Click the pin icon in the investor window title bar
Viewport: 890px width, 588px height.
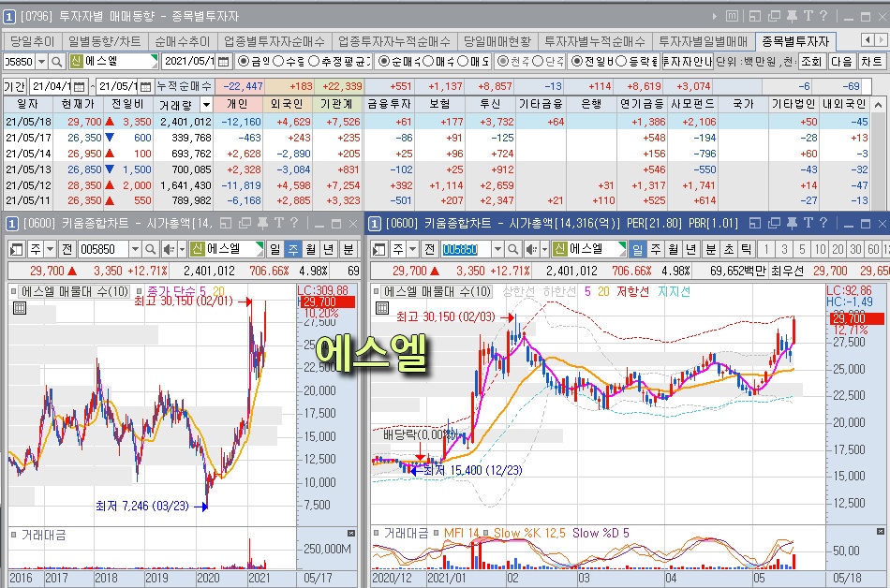792,17
